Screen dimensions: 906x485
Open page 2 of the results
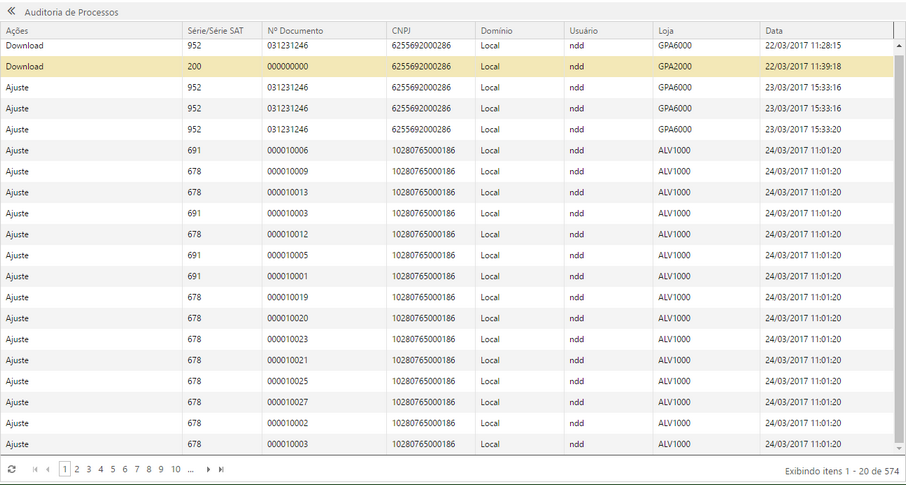tap(77, 469)
